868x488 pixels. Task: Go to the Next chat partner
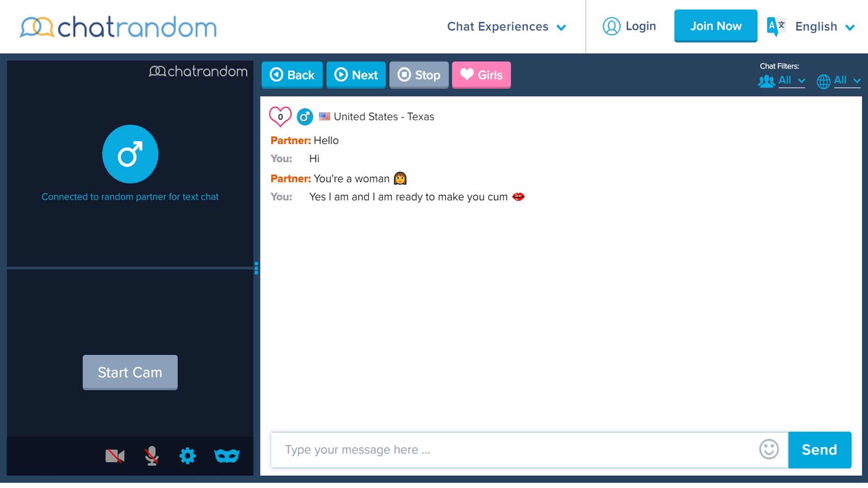point(356,75)
